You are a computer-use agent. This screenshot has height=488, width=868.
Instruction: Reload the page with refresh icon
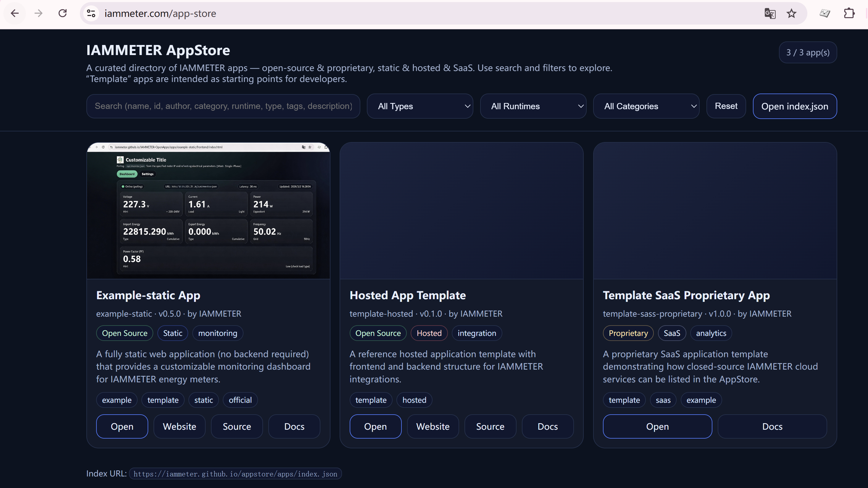point(63,14)
